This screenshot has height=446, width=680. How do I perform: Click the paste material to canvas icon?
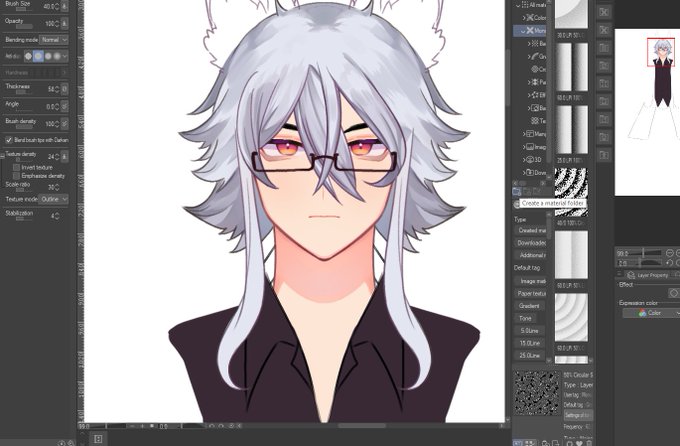[x=545, y=443]
